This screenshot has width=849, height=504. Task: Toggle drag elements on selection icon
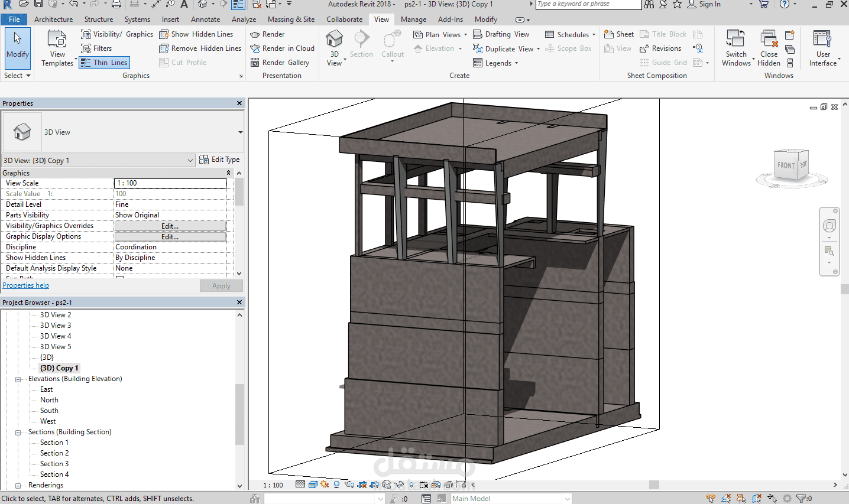(x=772, y=499)
